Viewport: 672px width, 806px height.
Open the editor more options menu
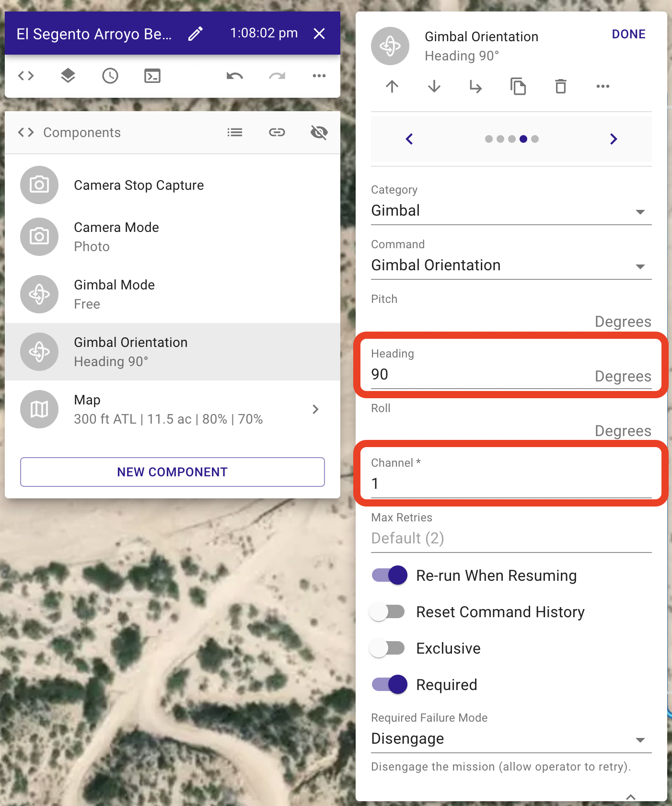click(603, 87)
